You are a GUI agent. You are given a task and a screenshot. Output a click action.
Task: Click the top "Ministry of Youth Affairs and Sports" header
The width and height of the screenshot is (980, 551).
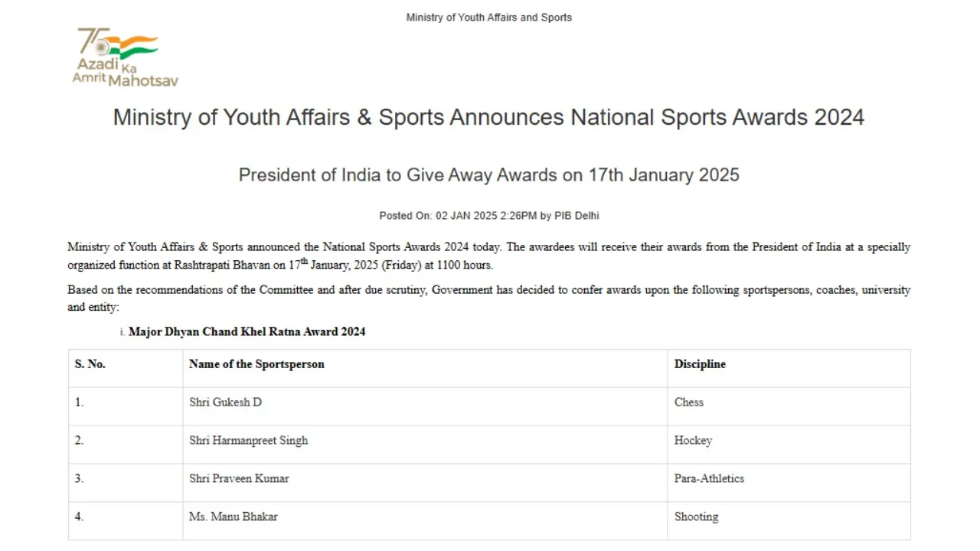488,18
